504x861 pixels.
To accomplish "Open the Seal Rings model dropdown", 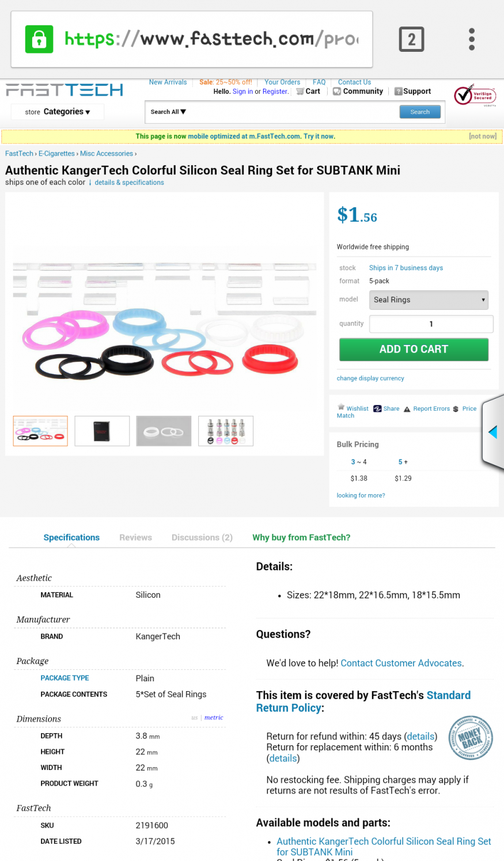I will point(429,299).
